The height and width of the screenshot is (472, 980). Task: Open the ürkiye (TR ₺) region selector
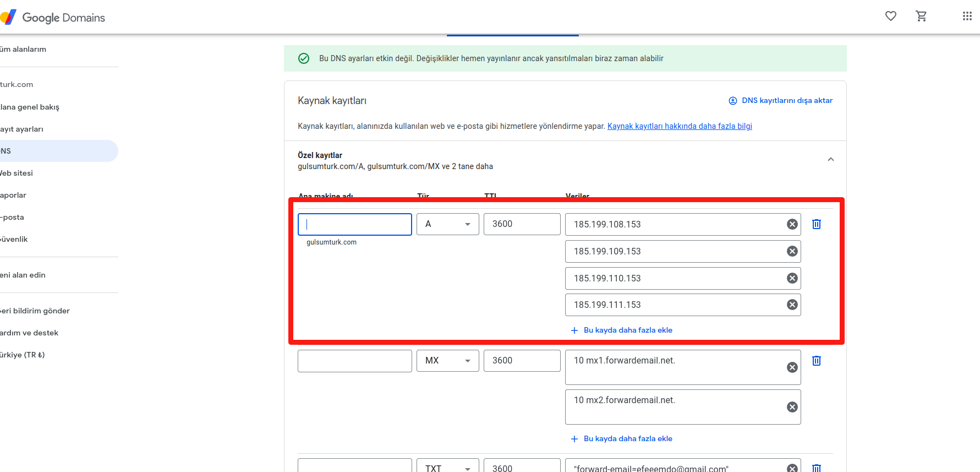coord(23,355)
